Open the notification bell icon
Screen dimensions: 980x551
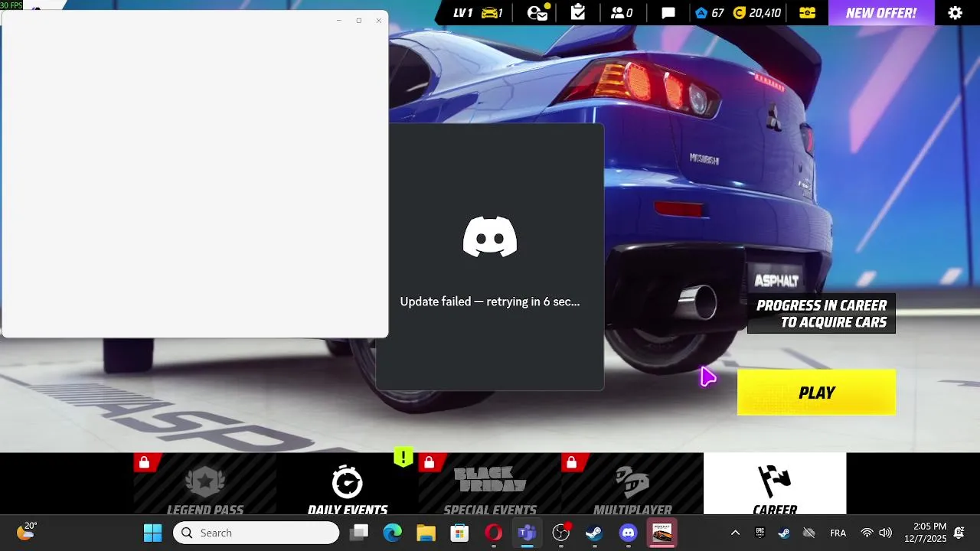tap(959, 533)
